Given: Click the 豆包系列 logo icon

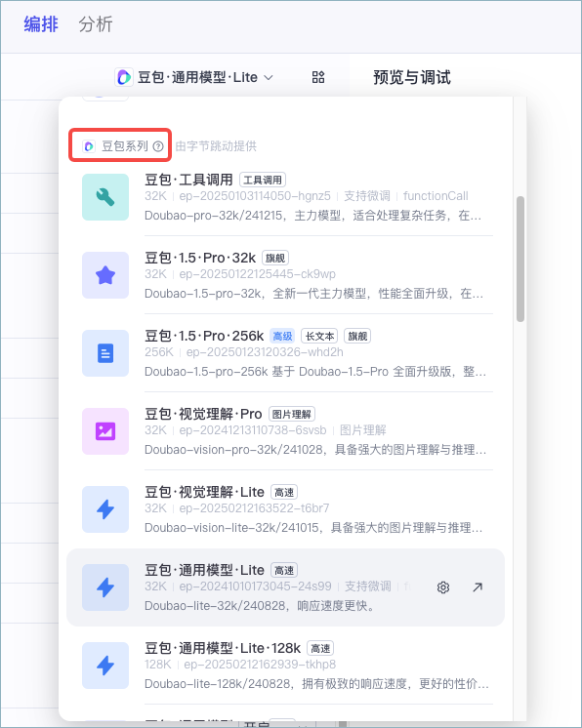Looking at the screenshot, I should pyautogui.click(x=89, y=146).
